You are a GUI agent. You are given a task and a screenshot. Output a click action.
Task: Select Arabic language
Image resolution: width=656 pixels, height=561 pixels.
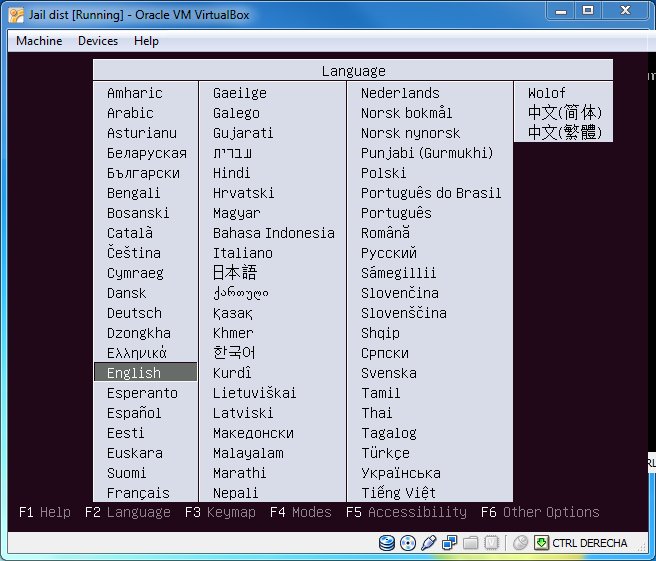point(130,113)
